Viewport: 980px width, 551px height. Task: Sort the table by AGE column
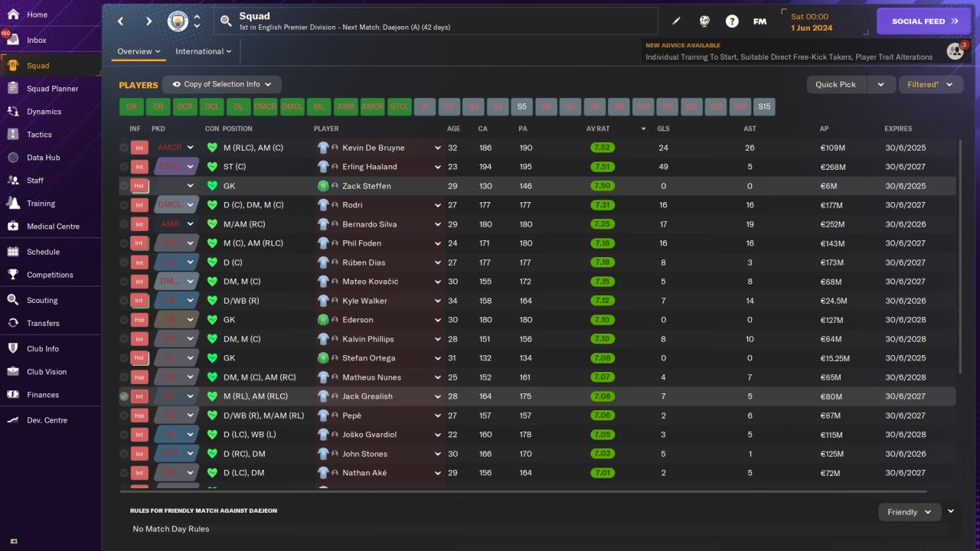[453, 129]
